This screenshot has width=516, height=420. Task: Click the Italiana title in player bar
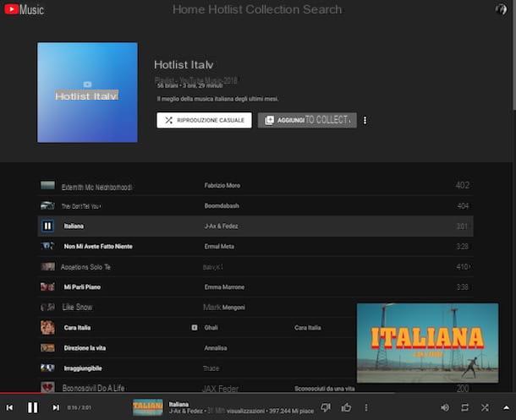tap(178, 404)
